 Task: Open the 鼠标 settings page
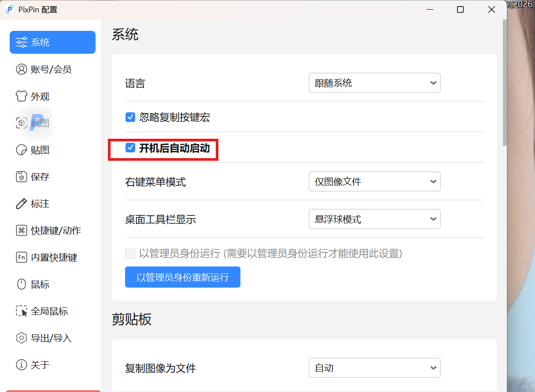52,284
